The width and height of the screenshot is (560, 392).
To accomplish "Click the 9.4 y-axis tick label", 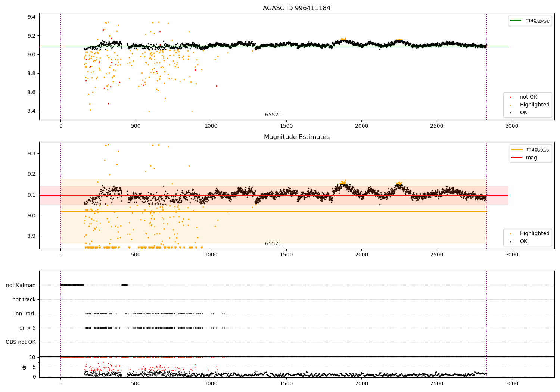I will coord(31,17).
